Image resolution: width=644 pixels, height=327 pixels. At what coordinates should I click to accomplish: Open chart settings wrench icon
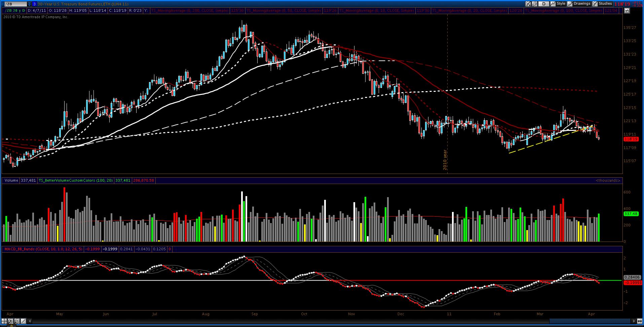pyautogui.click(x=535, y=4)
